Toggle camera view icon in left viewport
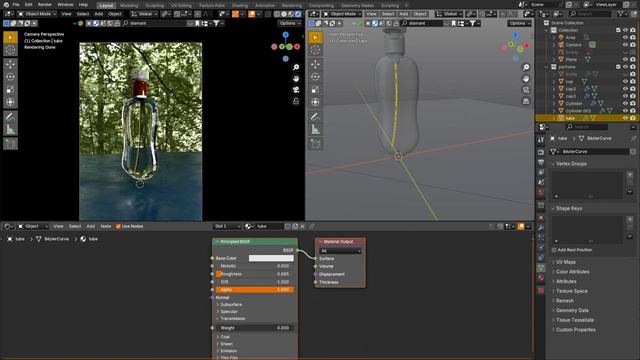 296,89
